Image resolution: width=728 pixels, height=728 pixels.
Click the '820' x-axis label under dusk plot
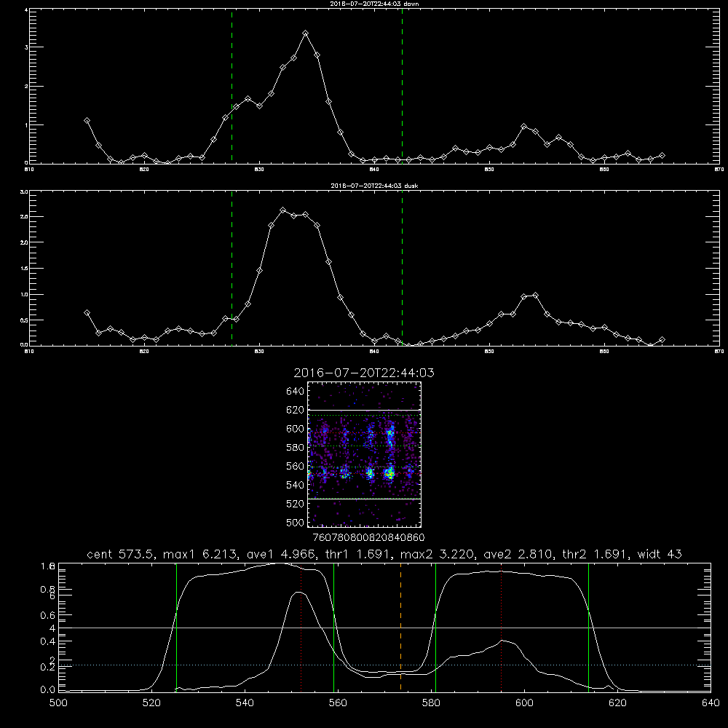tap(144, 352)
